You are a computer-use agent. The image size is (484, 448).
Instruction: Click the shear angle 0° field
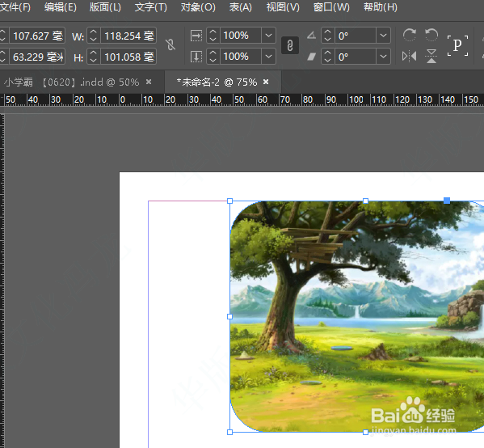point(356,57)
